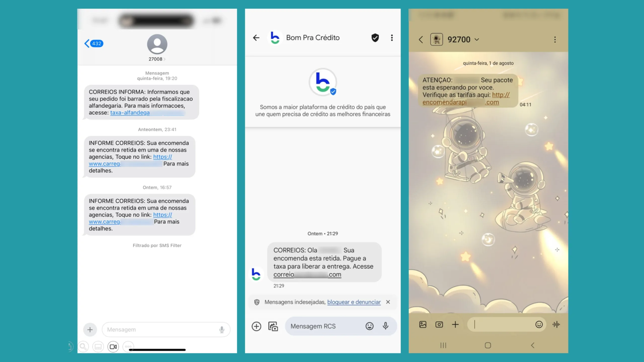
Task: Open three-dot menu in 92700 chat
Action: click(555, 39)
